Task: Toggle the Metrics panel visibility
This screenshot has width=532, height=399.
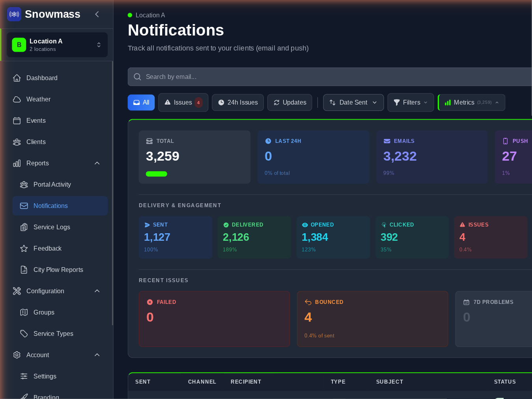Action: 471,103
